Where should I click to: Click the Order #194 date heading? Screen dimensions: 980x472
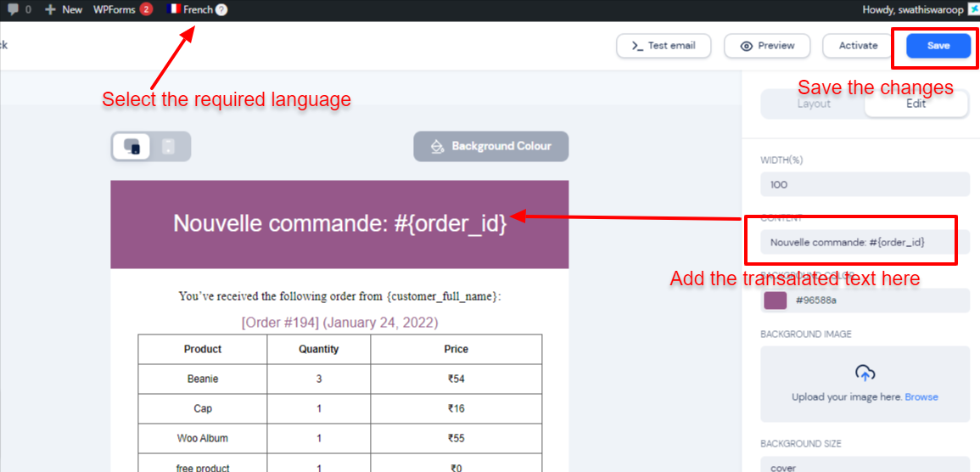coord(339,323)
